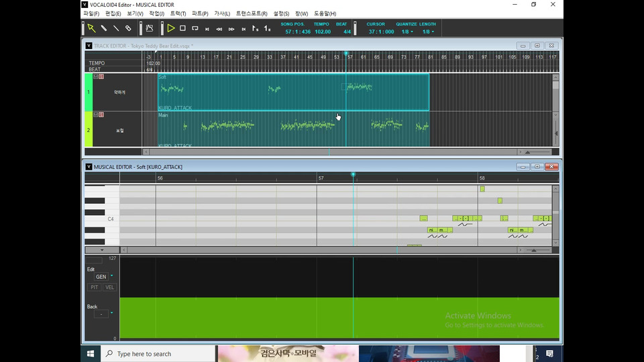The width and height of the screenshot is (644, 362).
Task: Open the Length 1/8 dropdown
Action: coord(428,32)
